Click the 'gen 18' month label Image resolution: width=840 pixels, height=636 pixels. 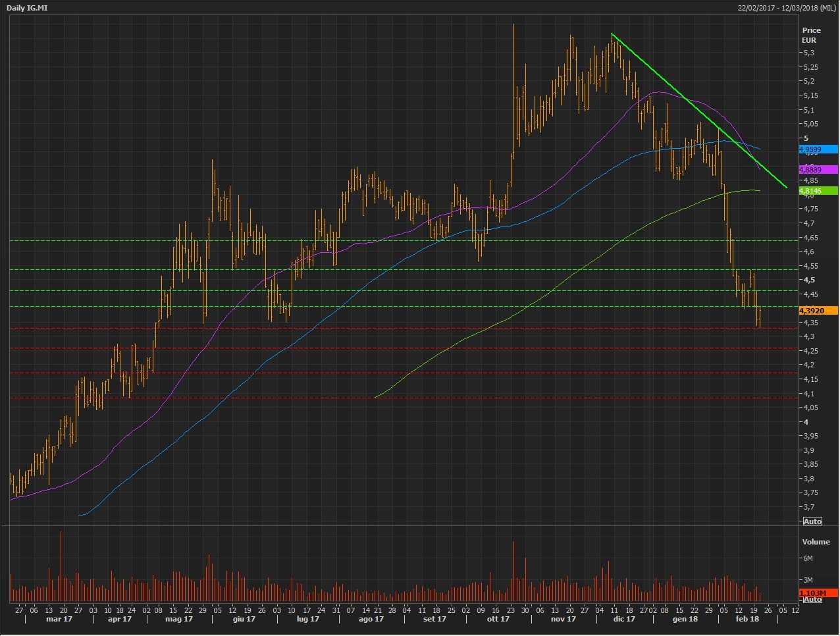point(685,619)
